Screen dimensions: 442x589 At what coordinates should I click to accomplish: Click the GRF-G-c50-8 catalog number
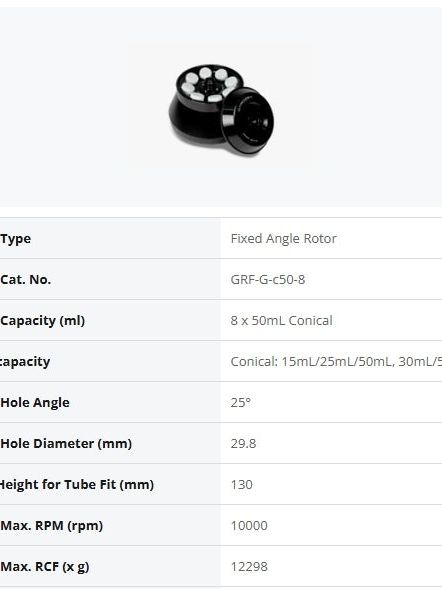[268, 279]
